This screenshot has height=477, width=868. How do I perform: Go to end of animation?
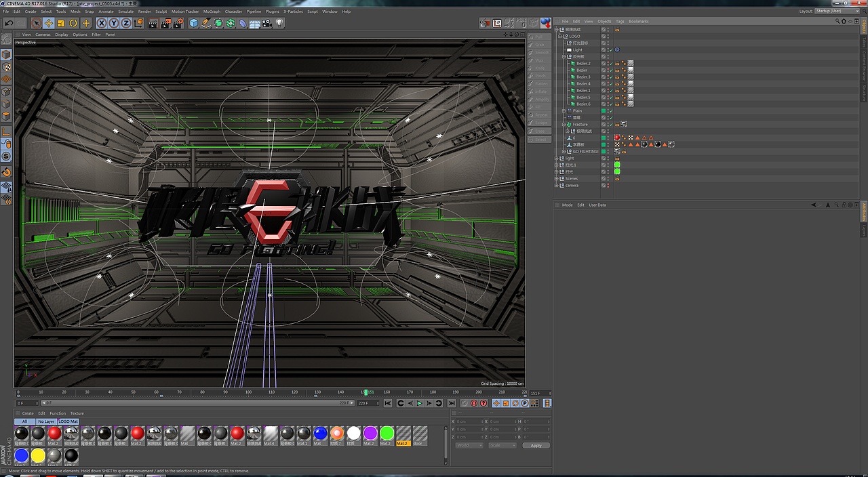pyautogui.click(x=451, y=403)
